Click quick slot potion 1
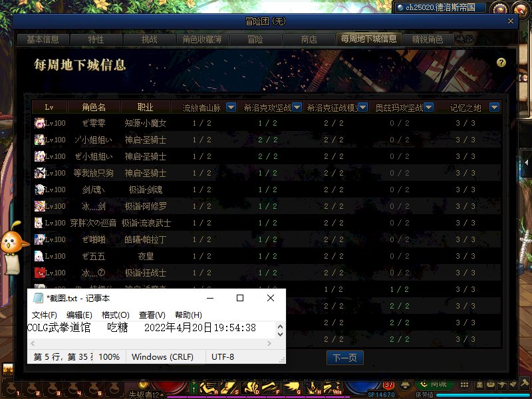 12,390
